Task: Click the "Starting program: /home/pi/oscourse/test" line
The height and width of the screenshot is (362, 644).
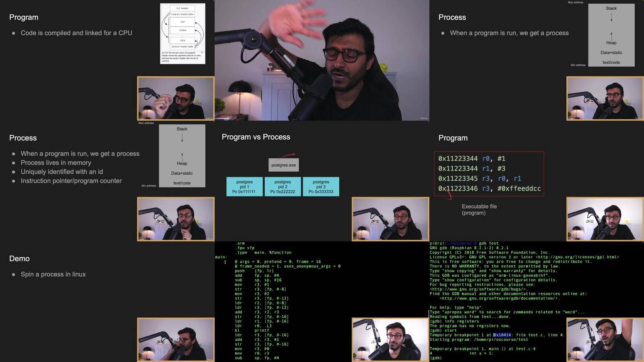Action: point(479,339)
